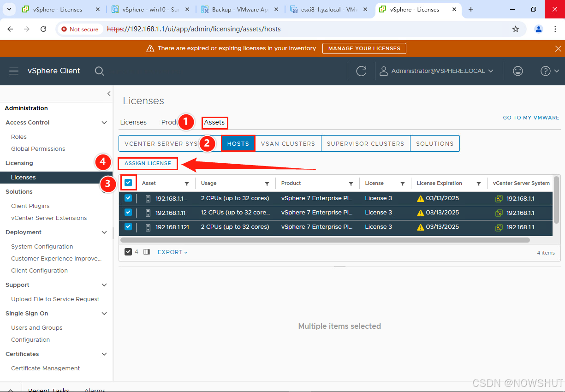Open vCenter Server Extensions in the sidebar

(x=49, y=218)
